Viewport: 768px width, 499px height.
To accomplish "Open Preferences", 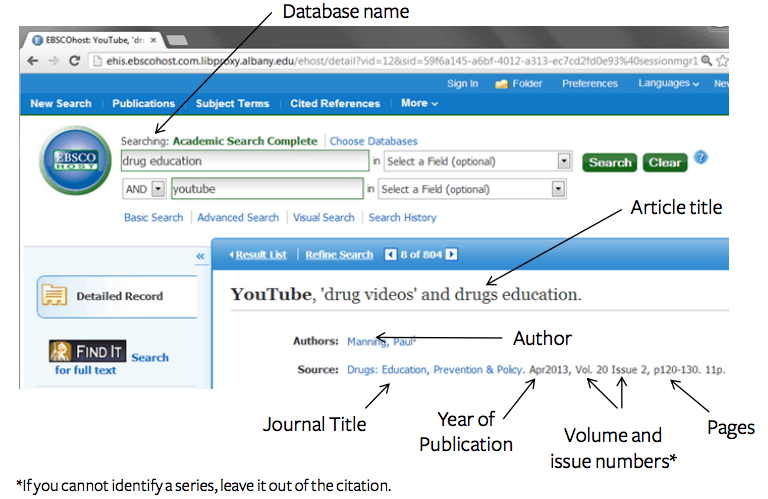I will point(590,84).
